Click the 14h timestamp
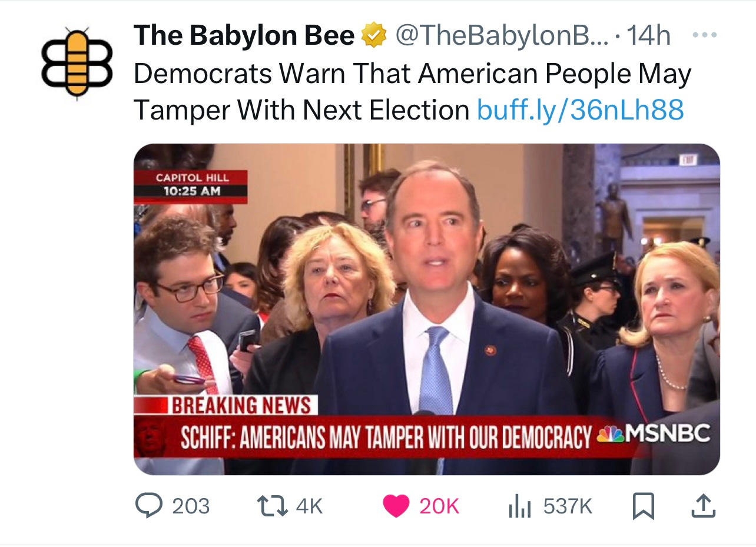Viewport: 756px width, 547px height. [x=648, y=37]
